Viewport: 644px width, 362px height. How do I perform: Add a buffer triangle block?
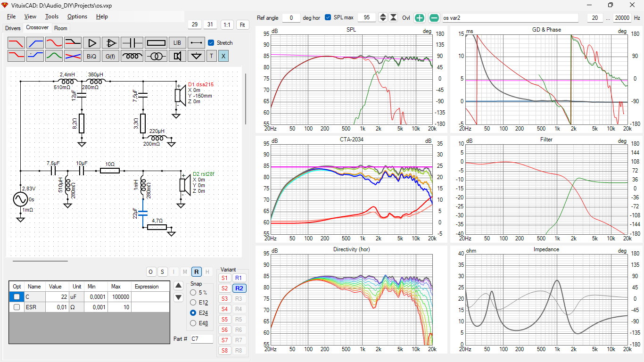91,43
